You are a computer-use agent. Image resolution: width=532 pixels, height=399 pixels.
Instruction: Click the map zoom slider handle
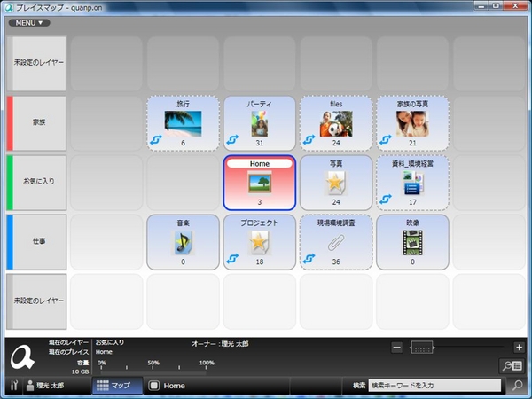click(421, 347)
